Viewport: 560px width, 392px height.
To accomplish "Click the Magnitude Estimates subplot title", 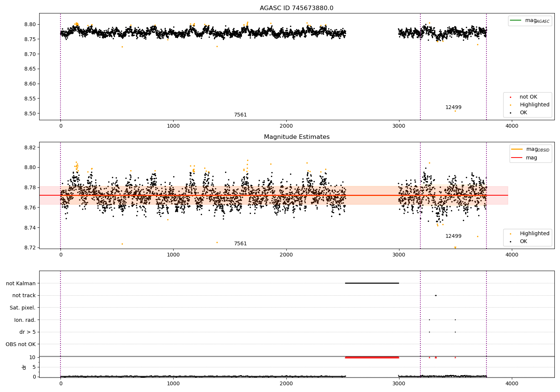I will click(296, 137).
